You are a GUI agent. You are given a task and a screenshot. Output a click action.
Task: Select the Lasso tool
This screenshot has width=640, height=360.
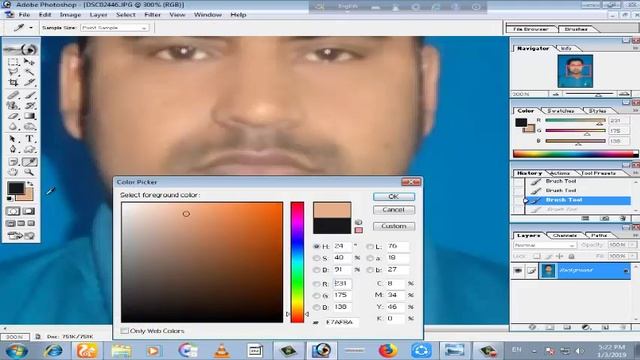(13, 72)
